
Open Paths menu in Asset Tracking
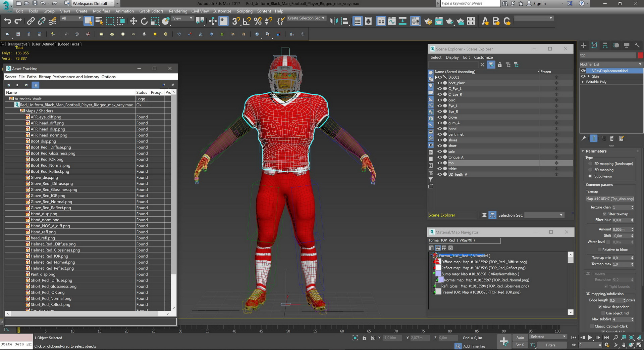tap(32, 77)
